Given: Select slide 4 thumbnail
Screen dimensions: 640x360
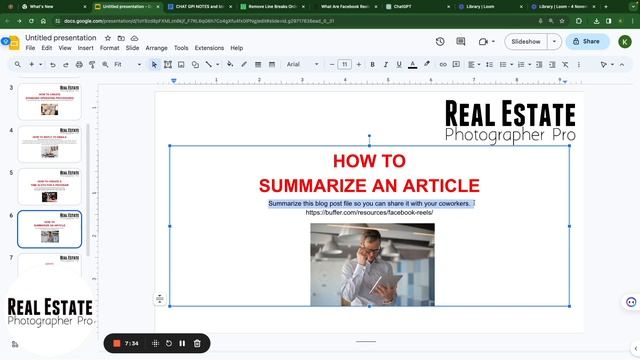Looking at the screenshot, I should (x=49, y=144).
